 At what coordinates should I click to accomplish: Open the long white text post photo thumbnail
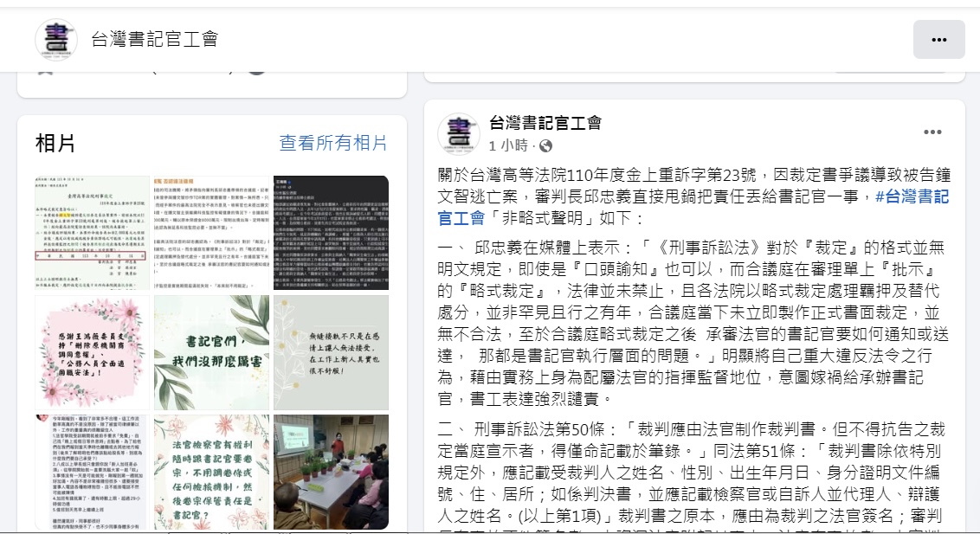click(x=92, y=472)
